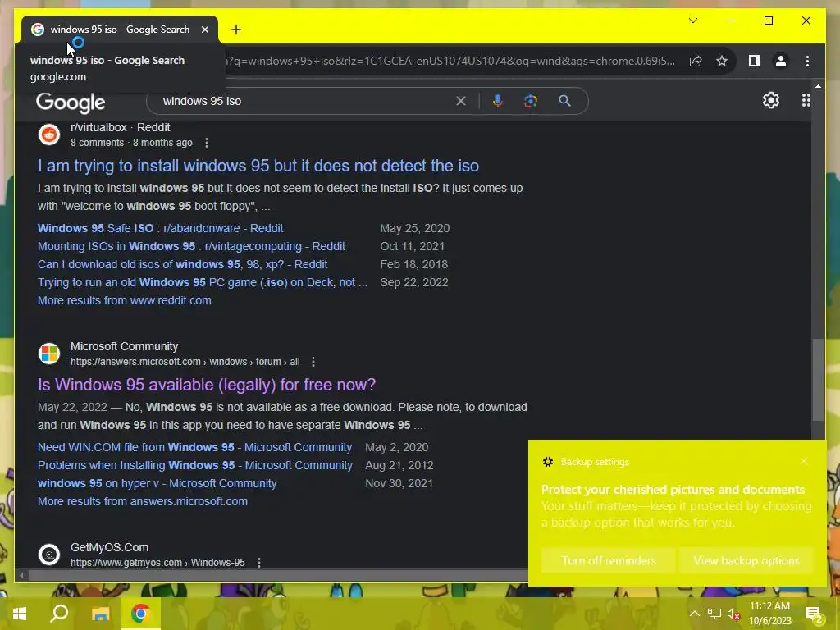
Task: Click the address bar URL text
Action: click(450, 61)
